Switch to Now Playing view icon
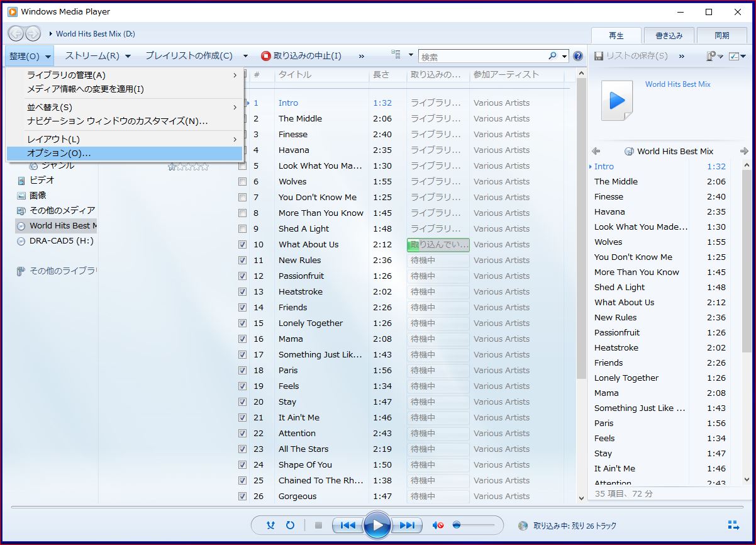Image resolution: width=756 pixels, height=545 pixels. pos(733,525)
